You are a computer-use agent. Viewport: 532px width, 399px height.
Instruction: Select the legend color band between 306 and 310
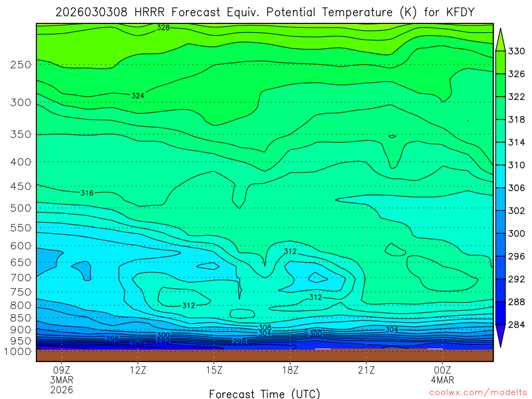tap(500, 176)
